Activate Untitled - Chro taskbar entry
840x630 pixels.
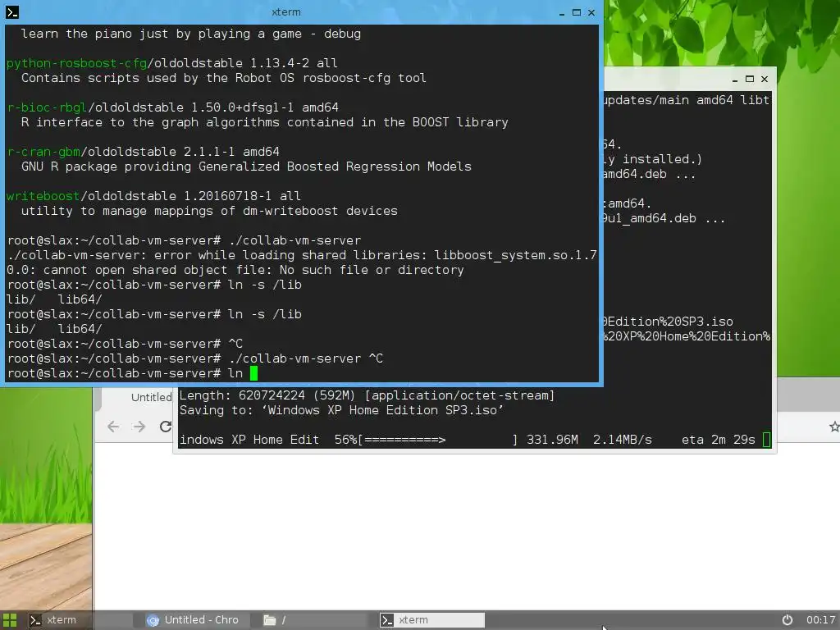click(194, 620)
